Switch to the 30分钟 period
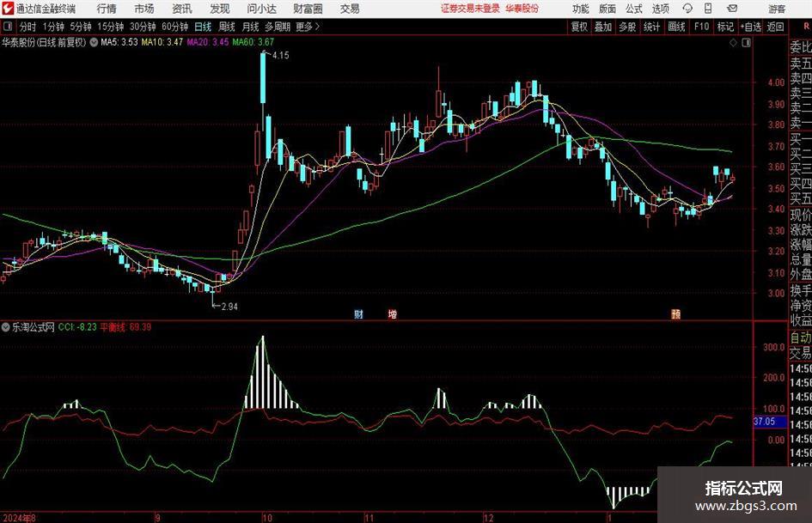Image resolution: width=812 pixels, height=523 pixels. [x=143, y=27]
